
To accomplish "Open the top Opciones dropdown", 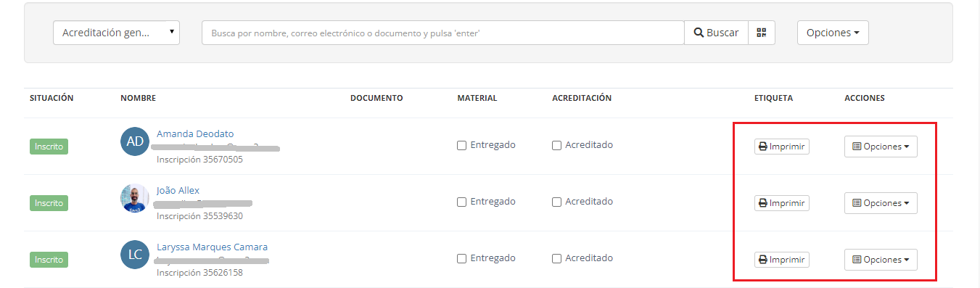I will 833,33.
